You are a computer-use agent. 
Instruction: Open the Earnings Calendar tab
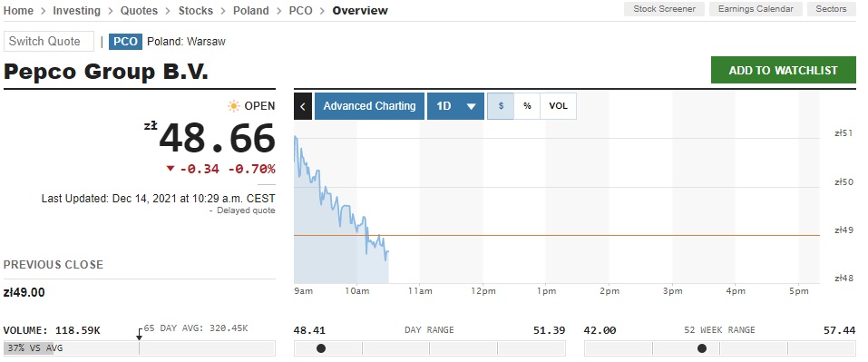[756, 9]
